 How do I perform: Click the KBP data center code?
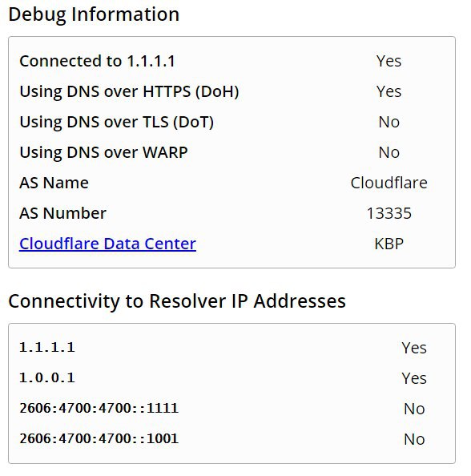pyautogui.click(x=388, y=244)
